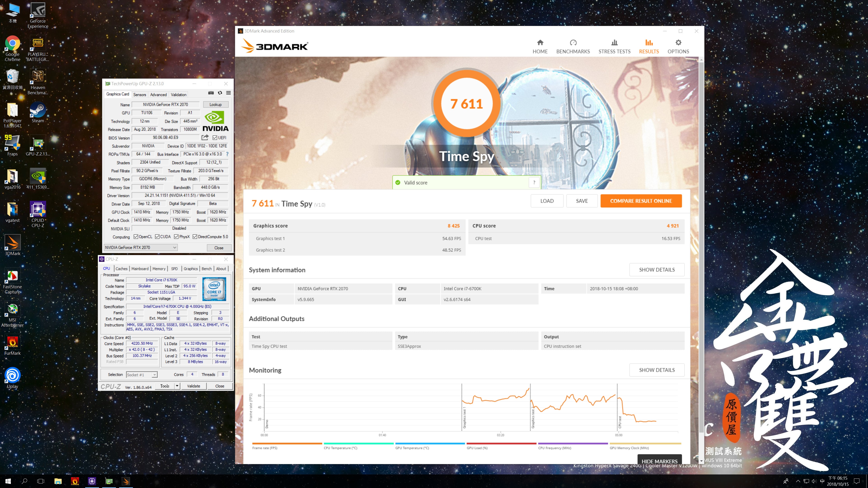Click HIDE MARKERS button
Viewport: 868px width, 488px height.
(x=659, y=459)
